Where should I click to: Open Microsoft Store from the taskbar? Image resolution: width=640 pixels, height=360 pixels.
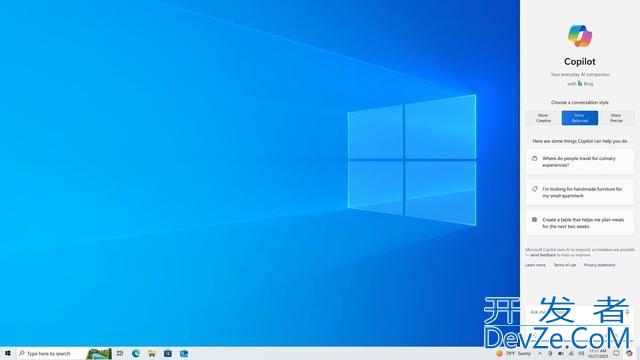[x=168, y=353]
